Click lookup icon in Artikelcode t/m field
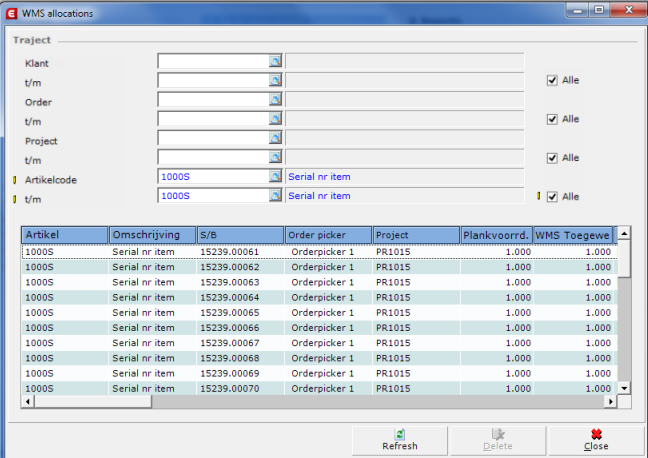 pyautogui.click(x=275, y=196)
